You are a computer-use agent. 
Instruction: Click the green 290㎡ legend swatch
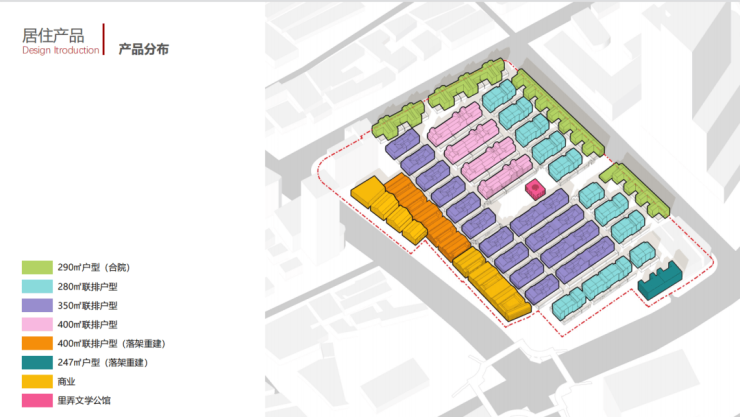click(x=37, y=267)
